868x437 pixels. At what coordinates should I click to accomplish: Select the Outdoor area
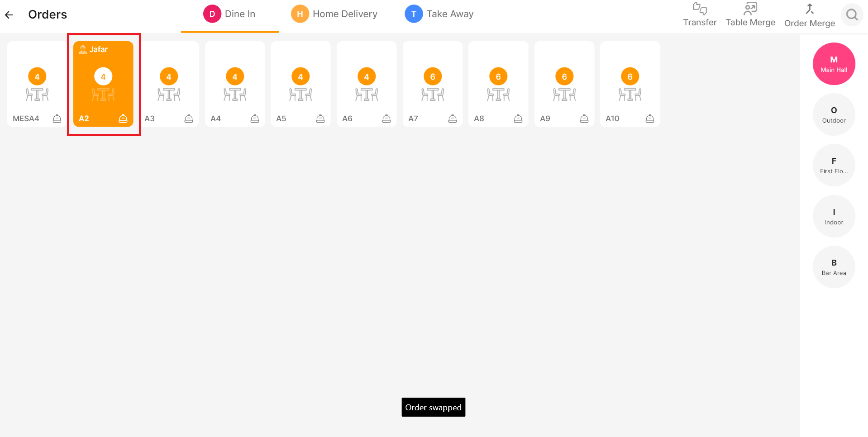pyautogui.click(x=834, y=114)
